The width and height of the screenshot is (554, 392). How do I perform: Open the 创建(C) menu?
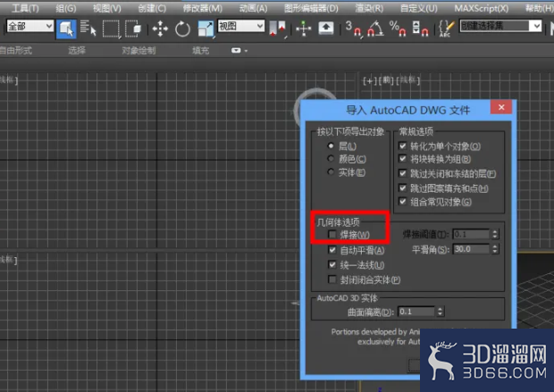(x=152, y=8)
